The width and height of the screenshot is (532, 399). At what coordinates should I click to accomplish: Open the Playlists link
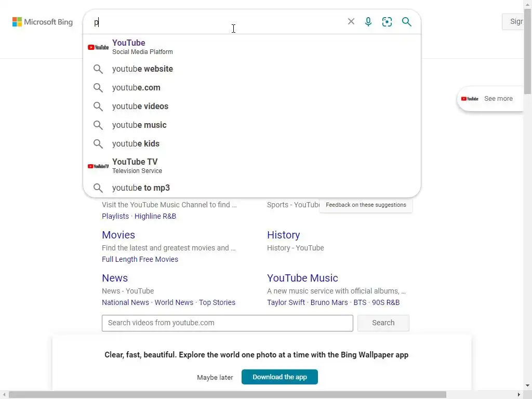(115, 216)
